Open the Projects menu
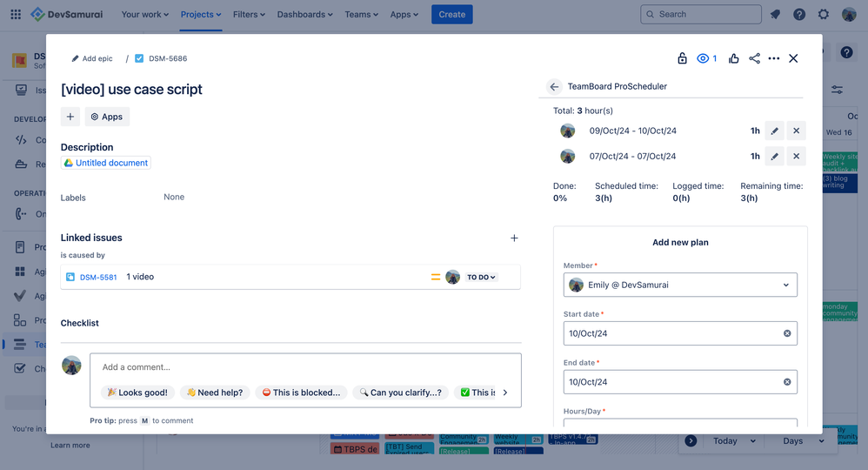 200,15
